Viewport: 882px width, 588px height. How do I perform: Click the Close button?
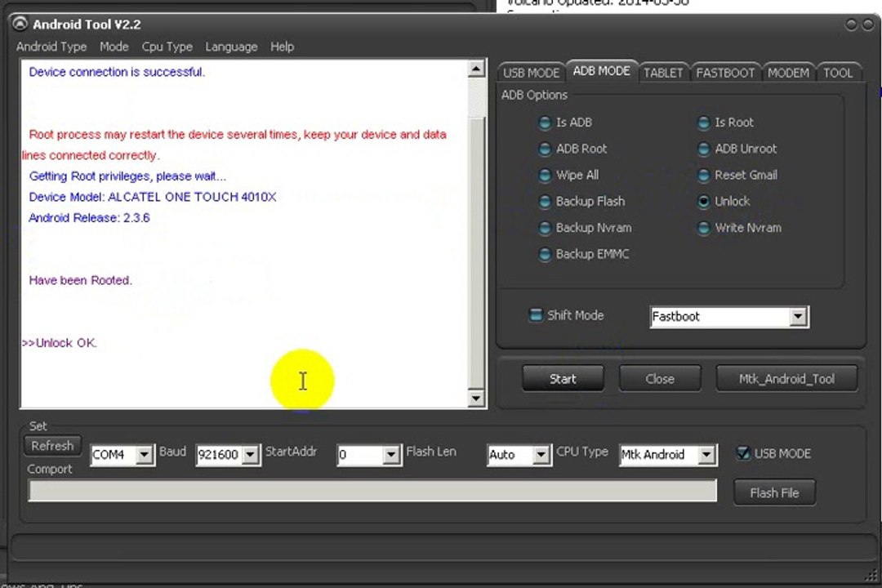coord(660,379)
